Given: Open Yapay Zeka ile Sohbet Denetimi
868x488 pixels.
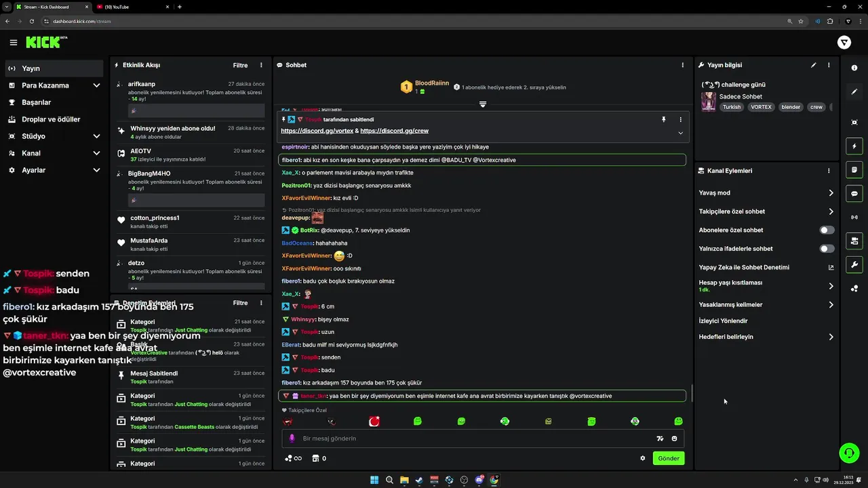Looking at the screenshot, I should (766, 267).
